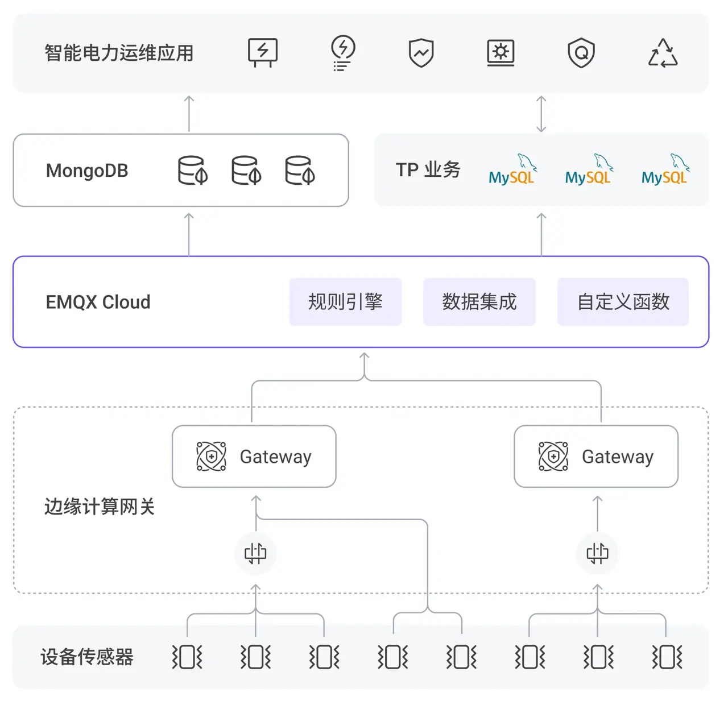Click the first sensor icon after 设备传感器
This screenshot has height=705, width=728.
[x=187, y=657]
